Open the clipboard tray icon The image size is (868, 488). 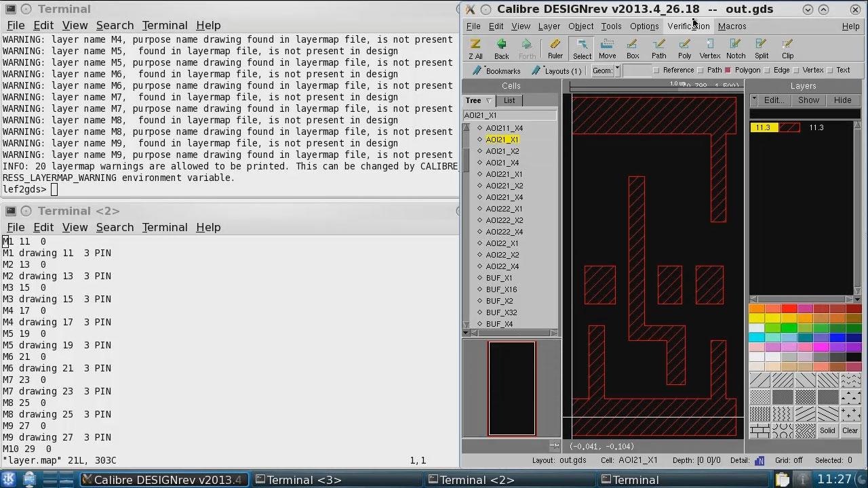coord(781,479)
